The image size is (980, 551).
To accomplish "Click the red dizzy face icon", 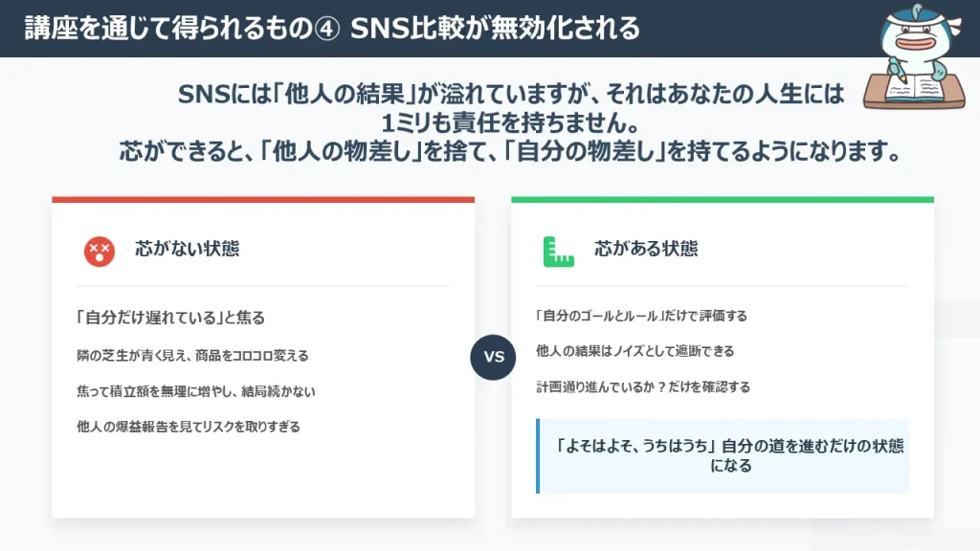I will tap(100, 251).
